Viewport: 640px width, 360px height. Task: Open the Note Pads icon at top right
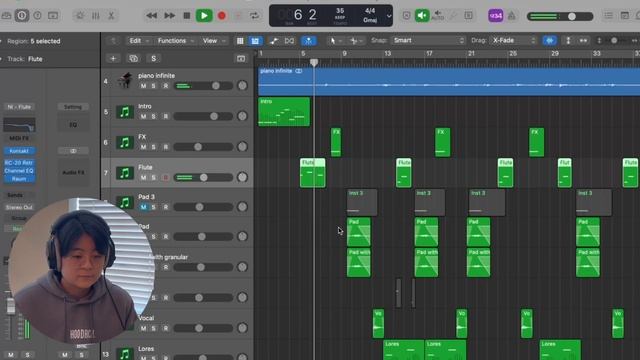[x=624, y=16]
